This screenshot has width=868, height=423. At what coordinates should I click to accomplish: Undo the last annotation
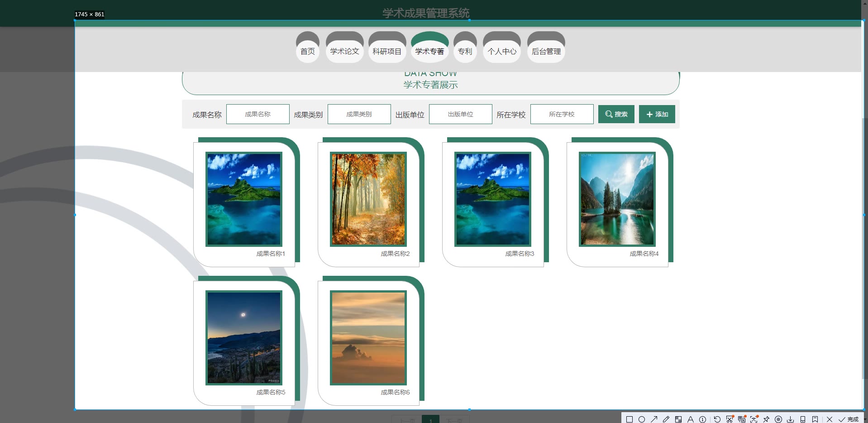pyautogui.click(x=717, y=419)
